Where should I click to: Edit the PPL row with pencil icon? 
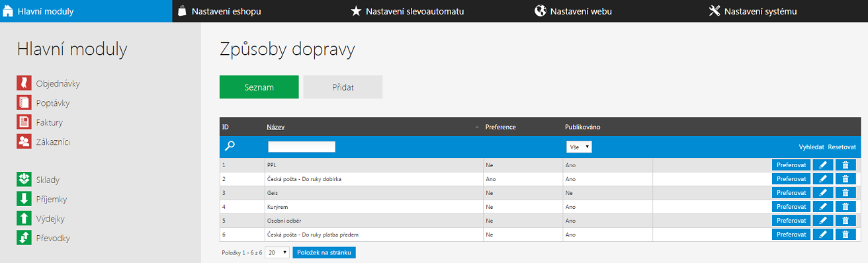(x=823, y=165)
